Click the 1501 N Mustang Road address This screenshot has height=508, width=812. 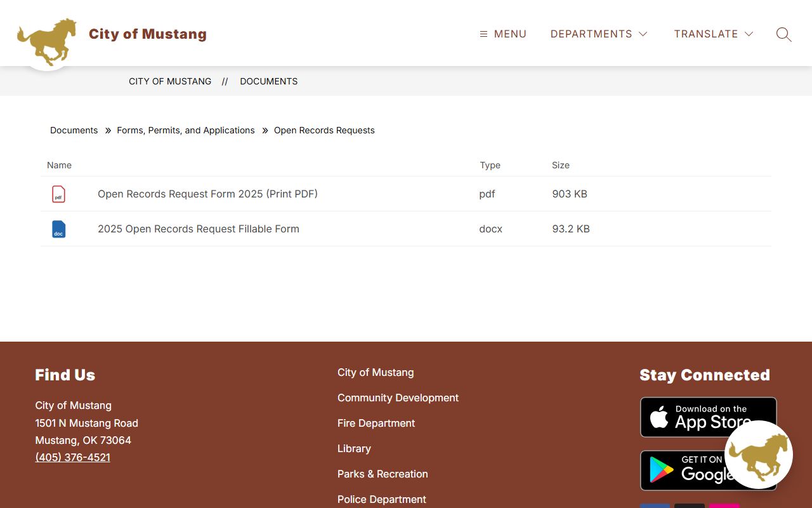click(x=86, y=423)
